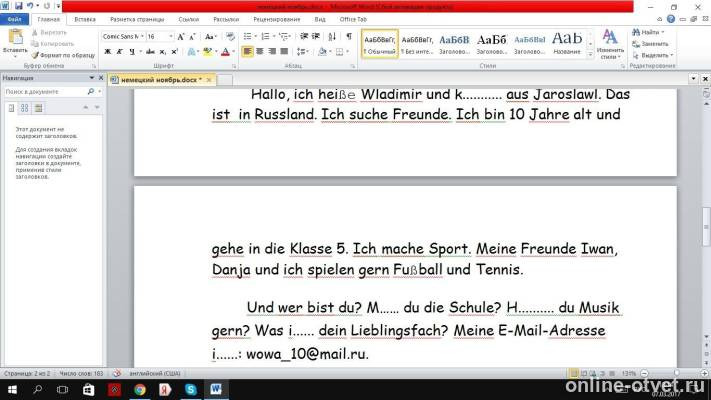Viewport: 711px width, 400px height.
Task: Click the Undo arrow in Quick Access Toolbar
Action: [30, 6]
